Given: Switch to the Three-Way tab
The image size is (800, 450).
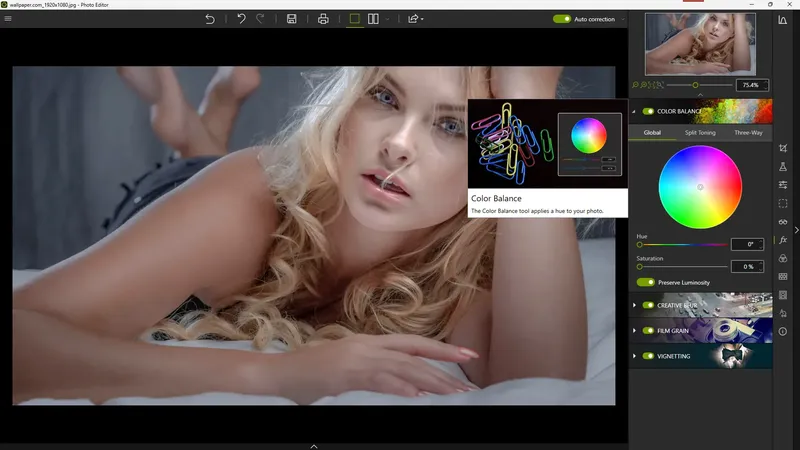Looking at the screenshot, I should coord(748,133).
